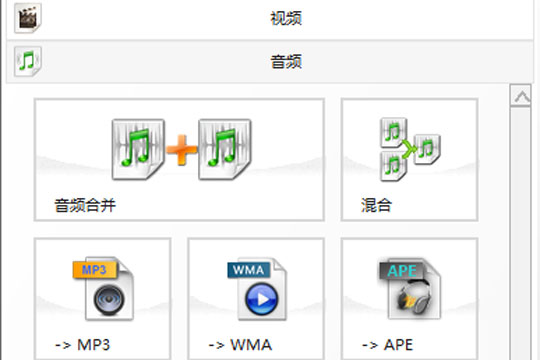Open the 音频合并 audio merge tile
This screenshot has width=540, height=360.
tap(179, 160)
